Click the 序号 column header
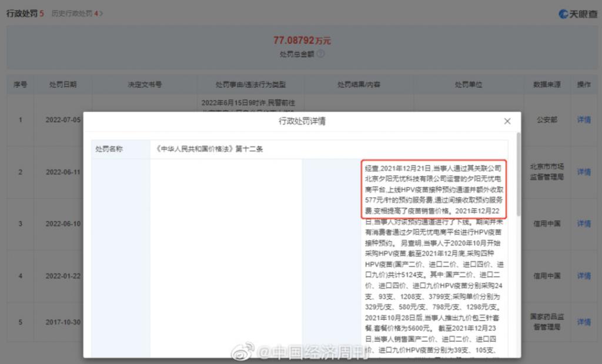602x364 pixels. (20, 85)
